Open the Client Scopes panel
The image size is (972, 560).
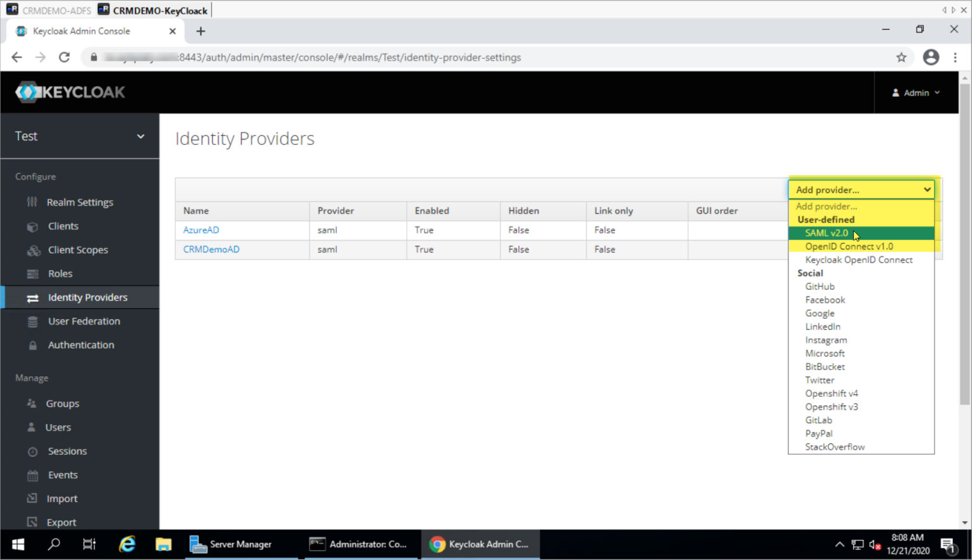[x=78, y=249]
